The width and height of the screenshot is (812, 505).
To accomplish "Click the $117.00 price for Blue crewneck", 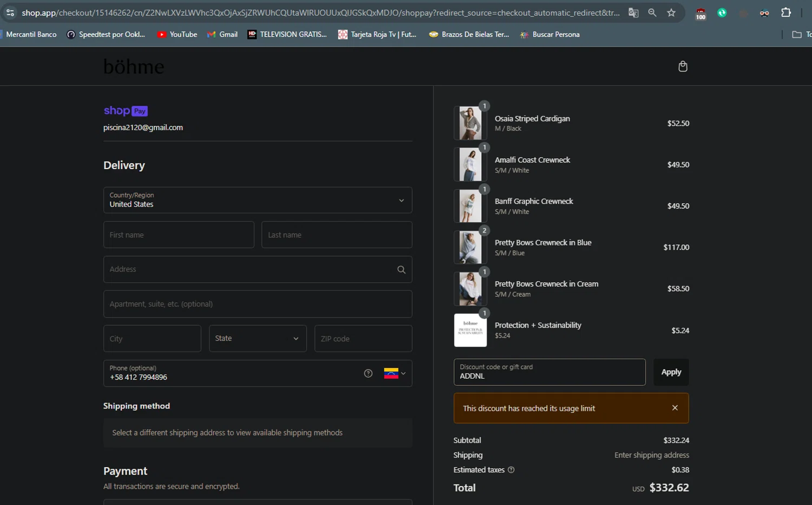I will [x=676, y=248].
